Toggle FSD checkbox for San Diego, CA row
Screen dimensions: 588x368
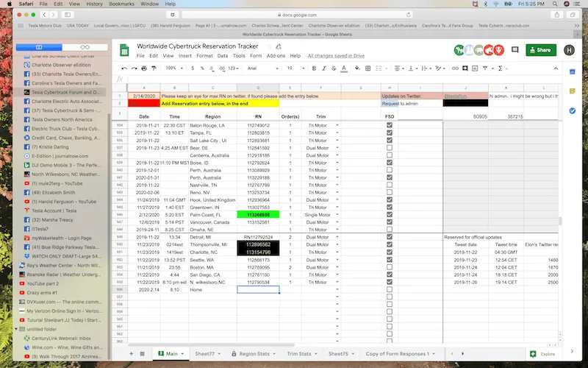pos(390,275)
